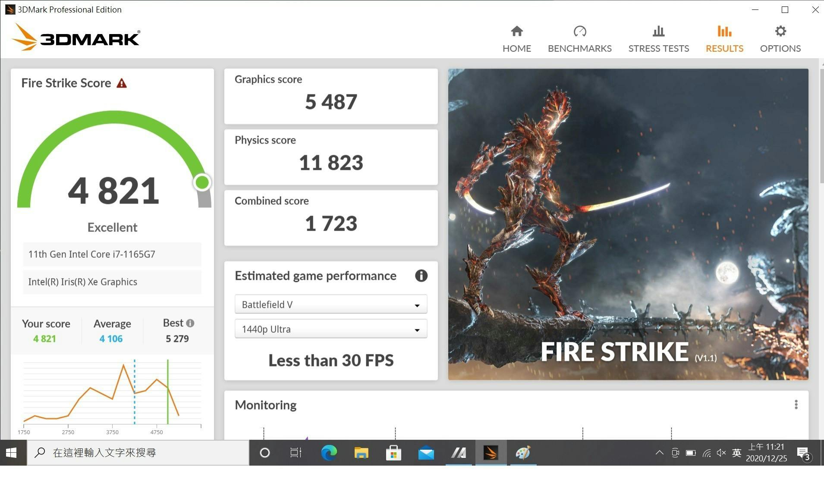Click the score distribution chart
The height and width of the screenshot is (504, 824).
point(112,397)
